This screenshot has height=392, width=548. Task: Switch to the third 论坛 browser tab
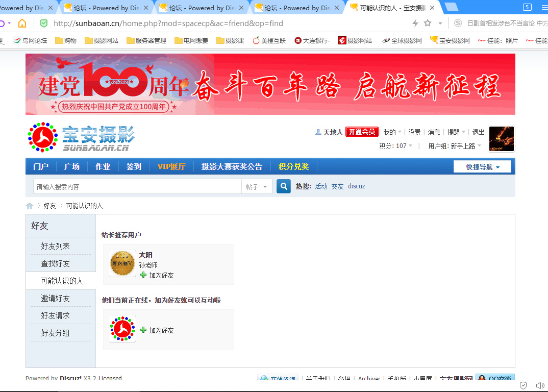pos(202,8)
